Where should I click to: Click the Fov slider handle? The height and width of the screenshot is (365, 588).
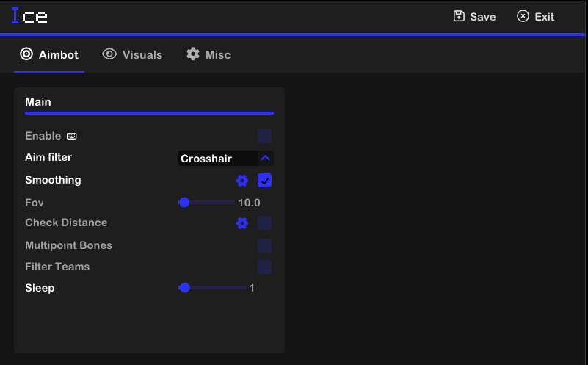tap(184, 203)
